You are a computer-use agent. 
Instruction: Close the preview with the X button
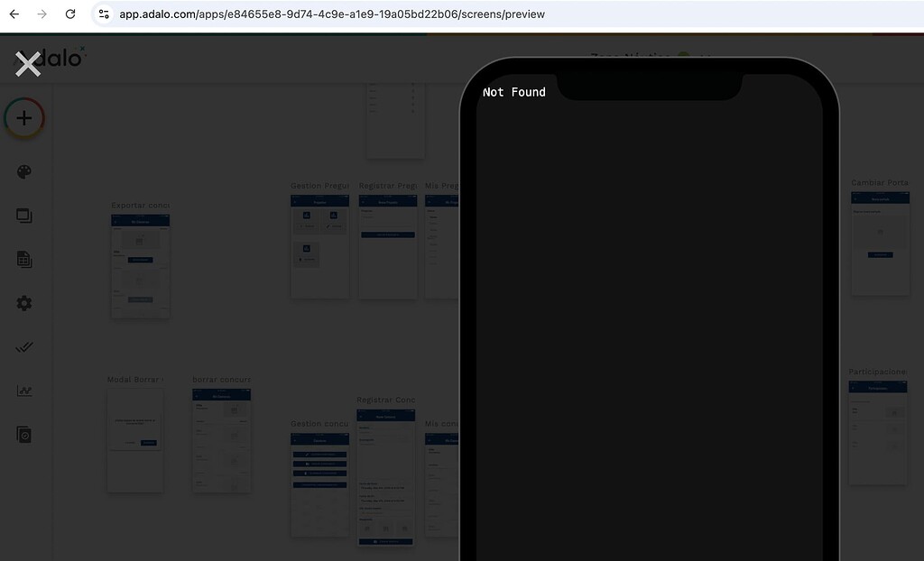pos(27,64)
